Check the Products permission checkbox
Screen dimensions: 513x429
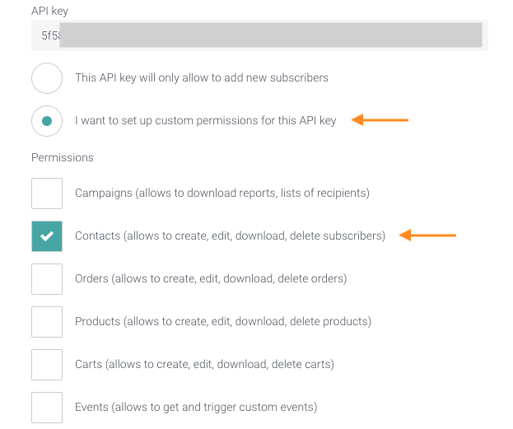coord(47,322)
